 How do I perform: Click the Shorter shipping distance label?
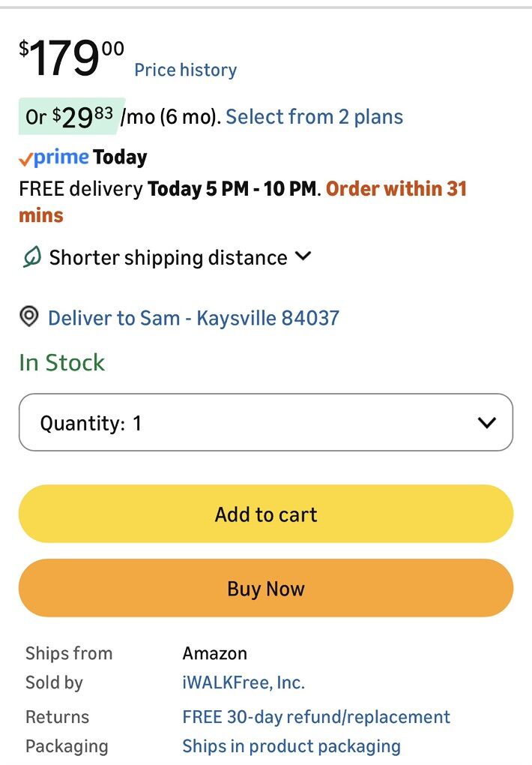168,258
